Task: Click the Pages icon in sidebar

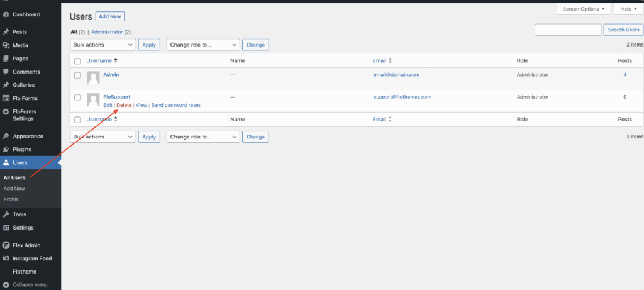Action: click(x=6, y=59)
